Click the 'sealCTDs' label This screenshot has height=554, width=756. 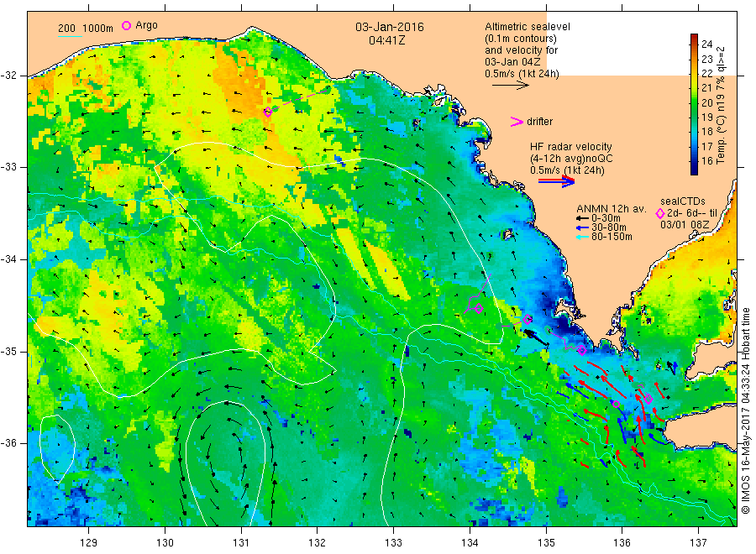[x=683, y=201]
